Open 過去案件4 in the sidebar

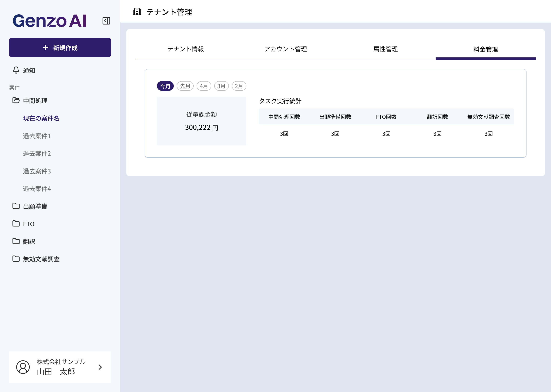tap(37, 189)
